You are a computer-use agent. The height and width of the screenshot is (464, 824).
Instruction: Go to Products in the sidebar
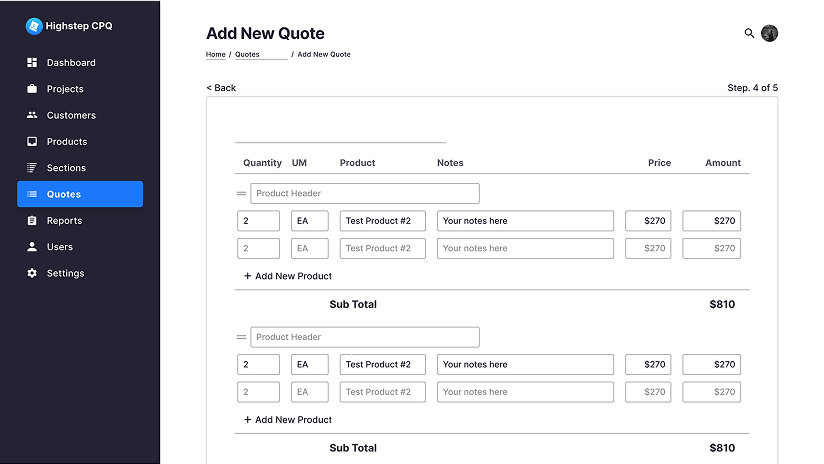[66, 142]
